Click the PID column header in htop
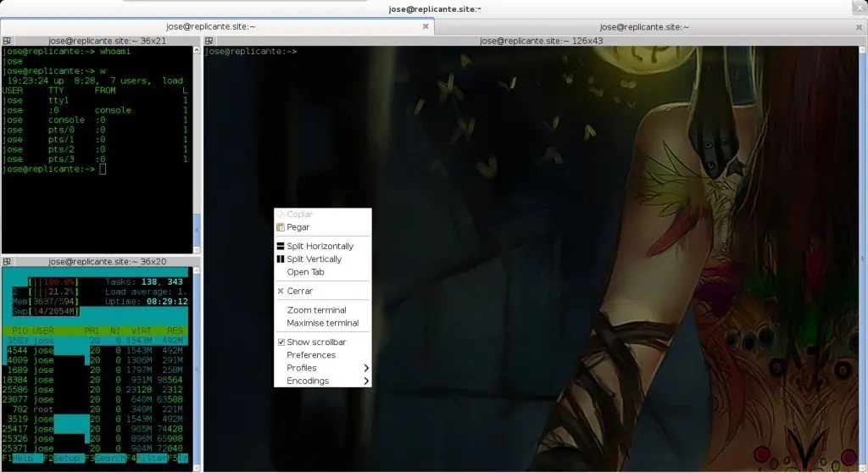Viewport: 868px width, 473px height. pos(19,331)
